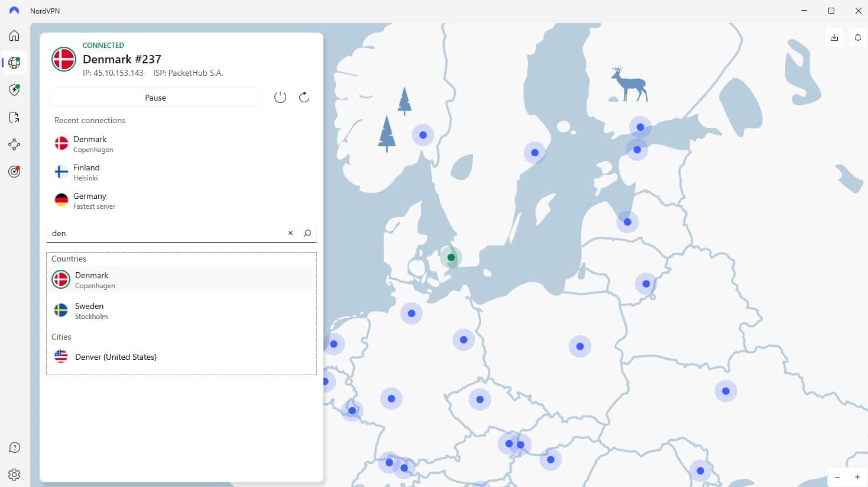This screenshot has height=487, width=868.
Task: Select recent connection Denmark Copenhagen
Action: (182, 144)
